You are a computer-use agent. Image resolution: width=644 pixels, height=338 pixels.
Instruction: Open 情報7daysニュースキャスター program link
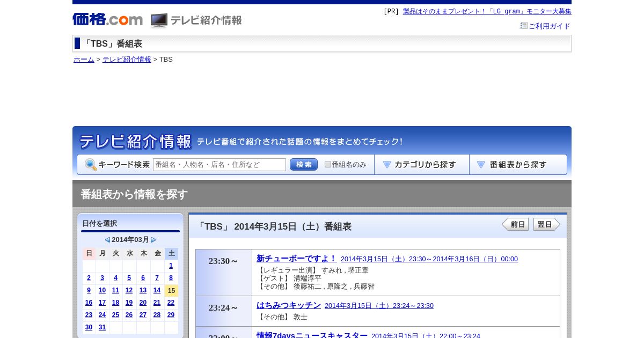coord(312,334)
